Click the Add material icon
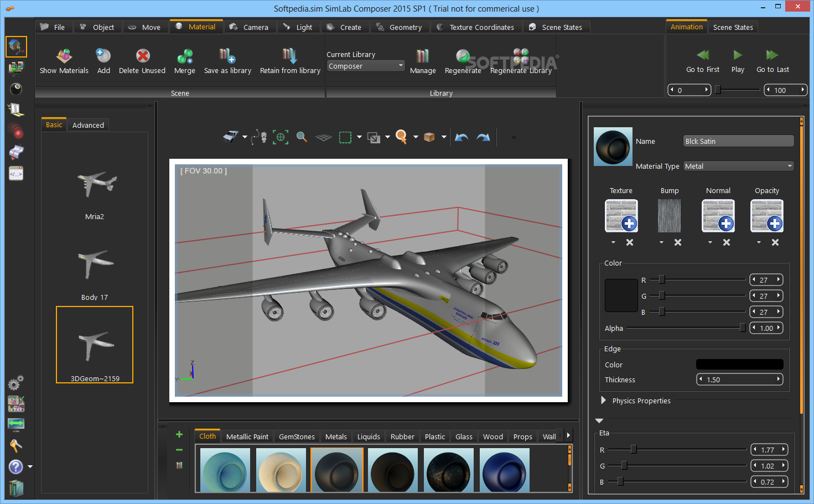Screen dimensions: 814x504 pos(103,56)
